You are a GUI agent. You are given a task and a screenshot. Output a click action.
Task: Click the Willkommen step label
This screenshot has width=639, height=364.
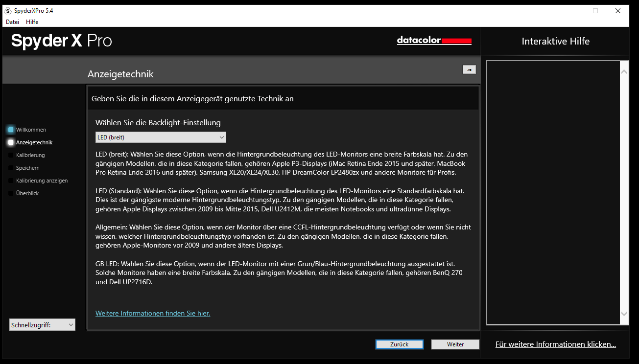click(31, 130)
